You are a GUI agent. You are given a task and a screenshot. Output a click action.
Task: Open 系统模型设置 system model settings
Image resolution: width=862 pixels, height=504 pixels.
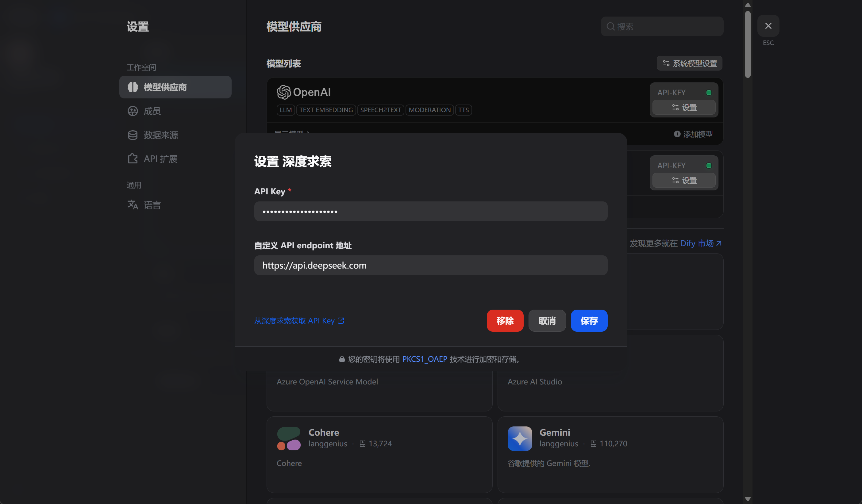(690, 63)
